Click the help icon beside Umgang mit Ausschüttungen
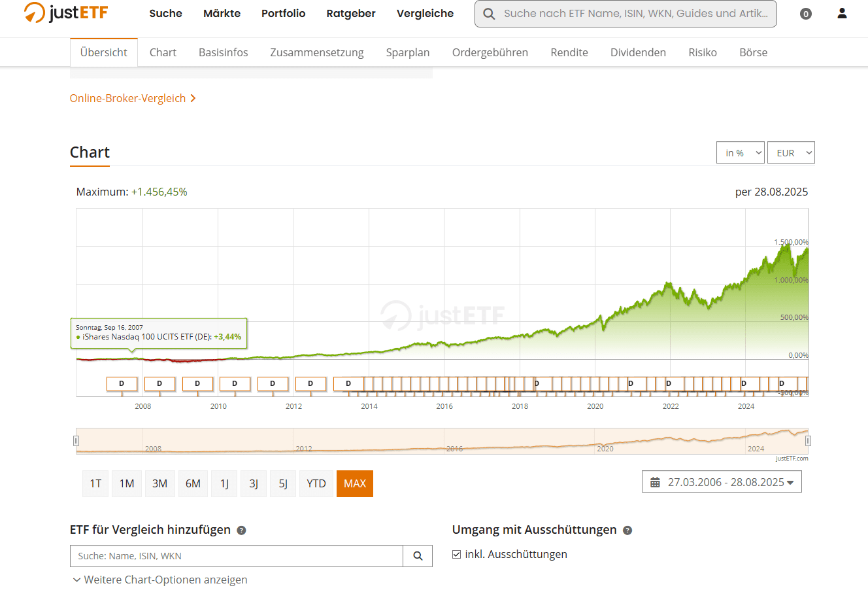 pyautogui.click(x=627, y=531)
